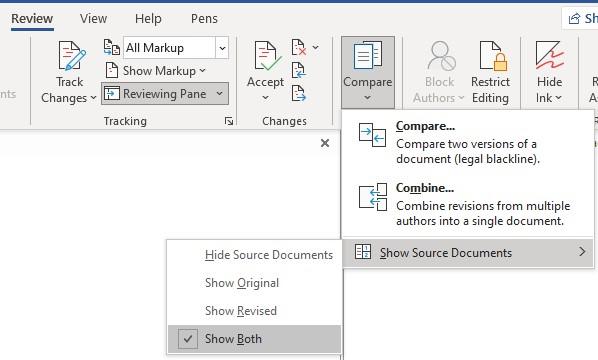Click the All Markup display field
Image resolution: width=598 pixels, height=360 pixels.
click(x=169, y=48)
